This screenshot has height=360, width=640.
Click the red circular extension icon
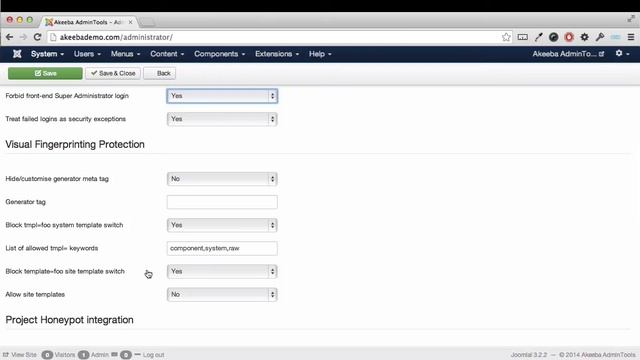pos(569,37)
